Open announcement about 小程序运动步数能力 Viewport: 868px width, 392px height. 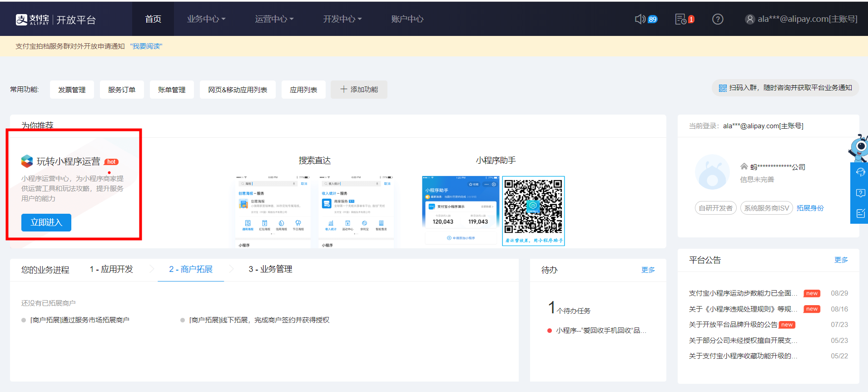click(x=743, y=293)
